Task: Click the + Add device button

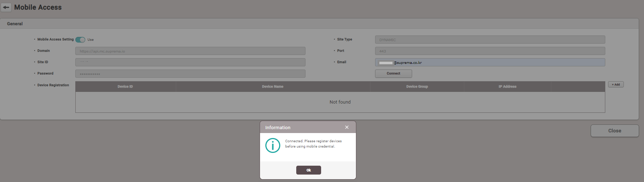Action: pyautogui.click(x=616, y=84)
